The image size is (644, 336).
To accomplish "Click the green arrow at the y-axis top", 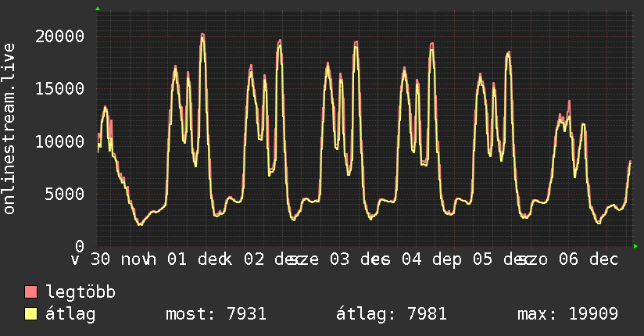I will point(98,9).
